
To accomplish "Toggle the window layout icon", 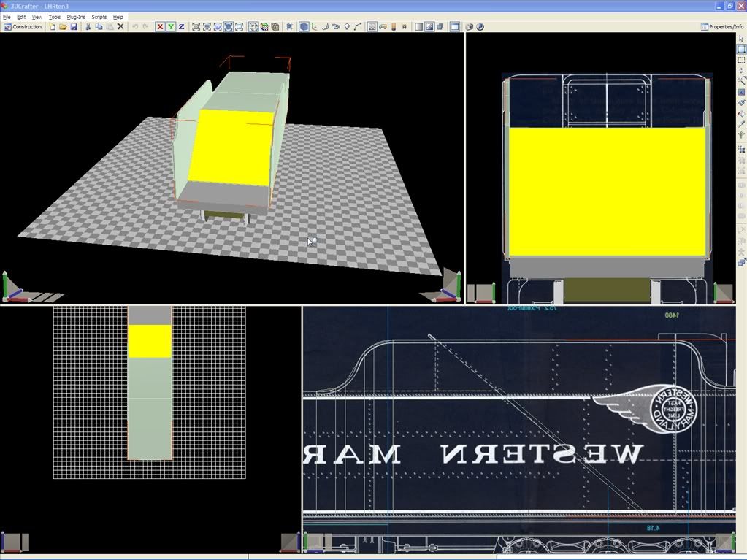I will (455, 27).
